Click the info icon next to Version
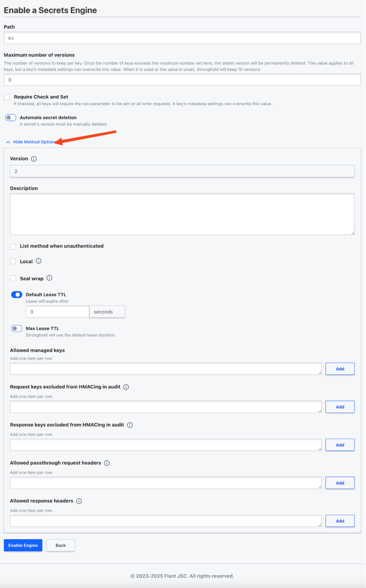This screenshot has width=366, height=588. (x=34, y=159)
